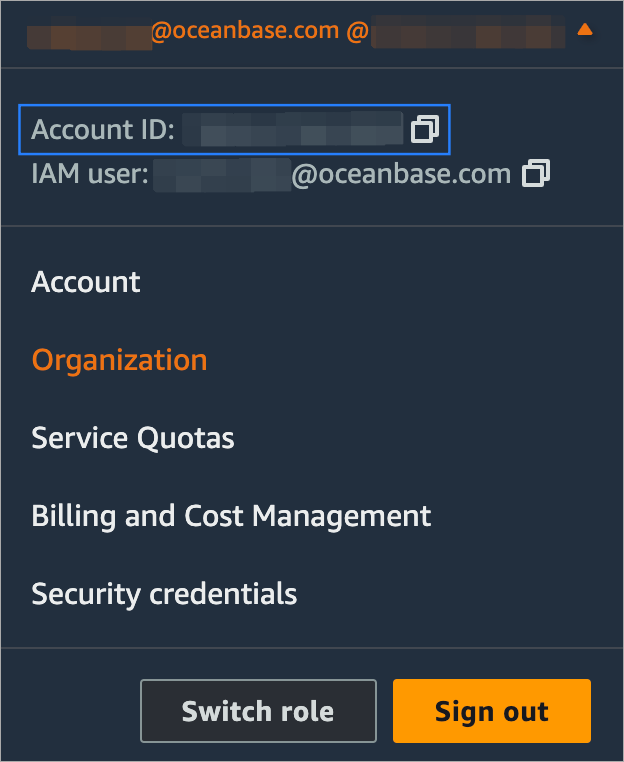
Task: Click blurred account alias at header right
Action: click(468, 33)
